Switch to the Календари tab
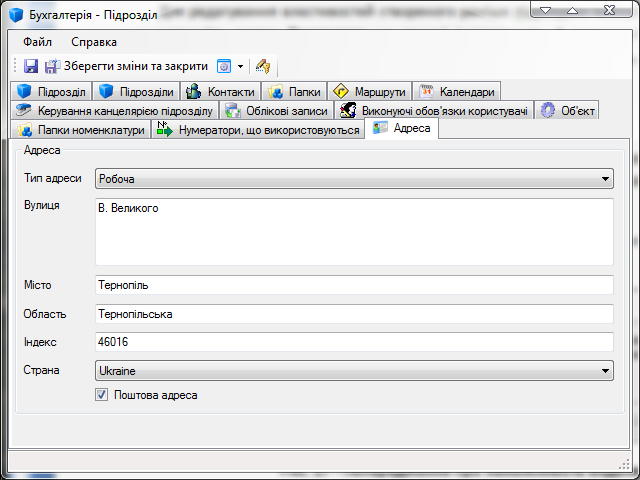Viewport: 640px width, 480px height. (x=457, y=91)
